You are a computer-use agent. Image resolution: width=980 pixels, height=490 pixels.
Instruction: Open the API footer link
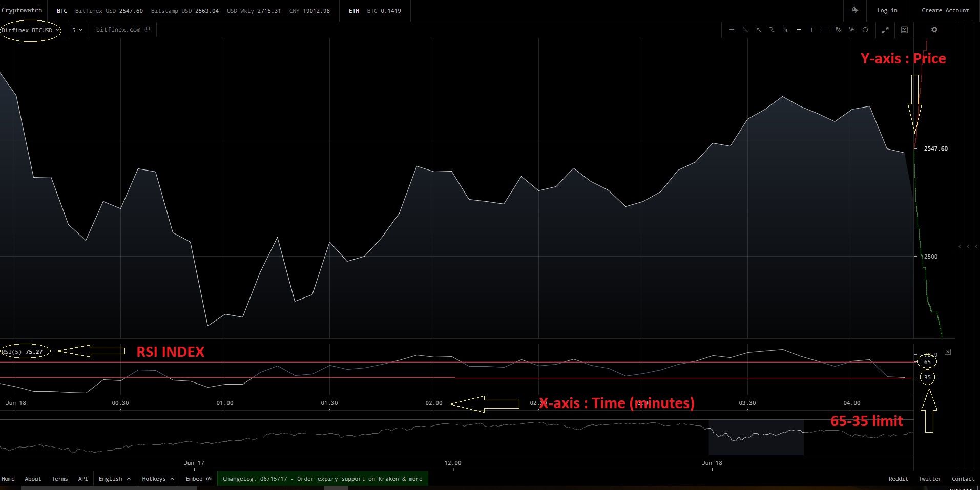tap(83, 479)
